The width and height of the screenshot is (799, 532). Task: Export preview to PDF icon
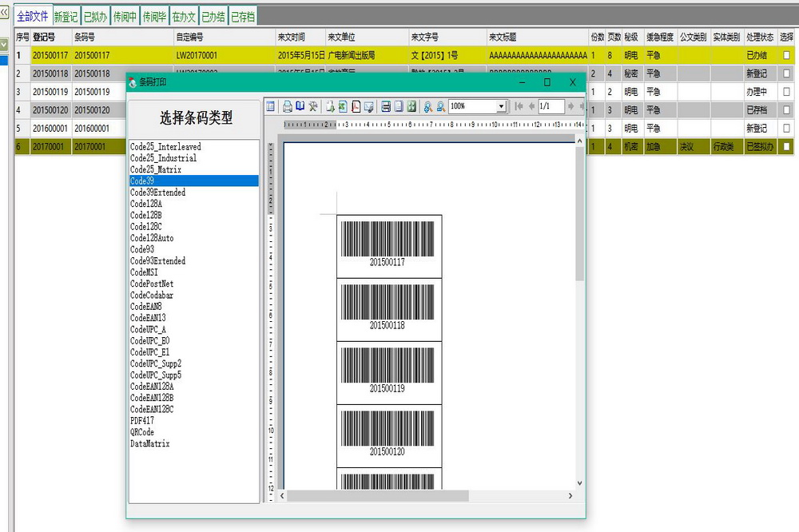356,106
